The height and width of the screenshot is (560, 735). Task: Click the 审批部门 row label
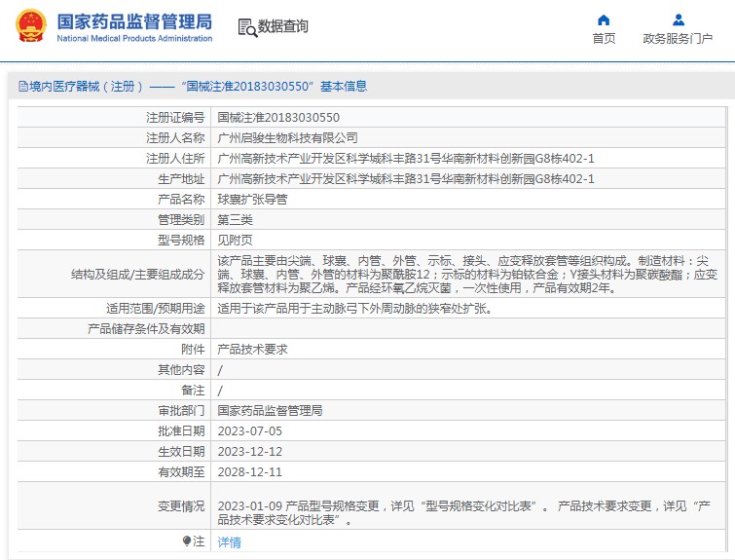tap(181, 410)
